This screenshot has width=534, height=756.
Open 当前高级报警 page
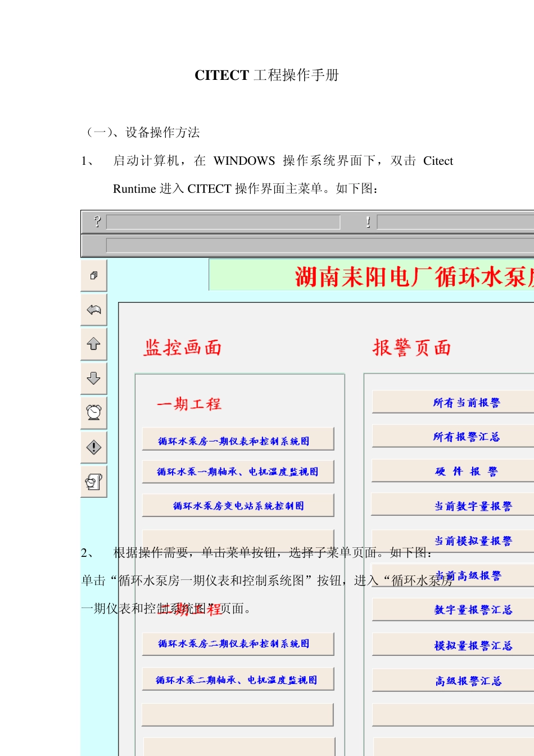click(453, 575)
